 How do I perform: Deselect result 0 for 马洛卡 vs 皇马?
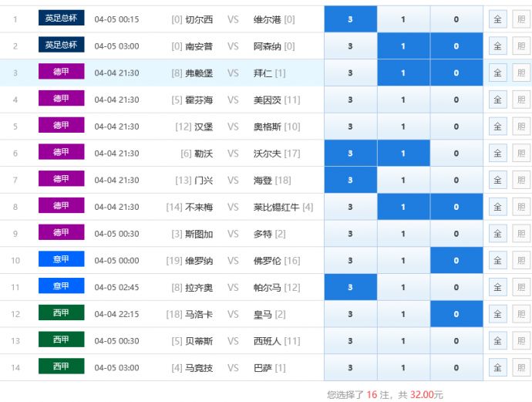[456, 314]
